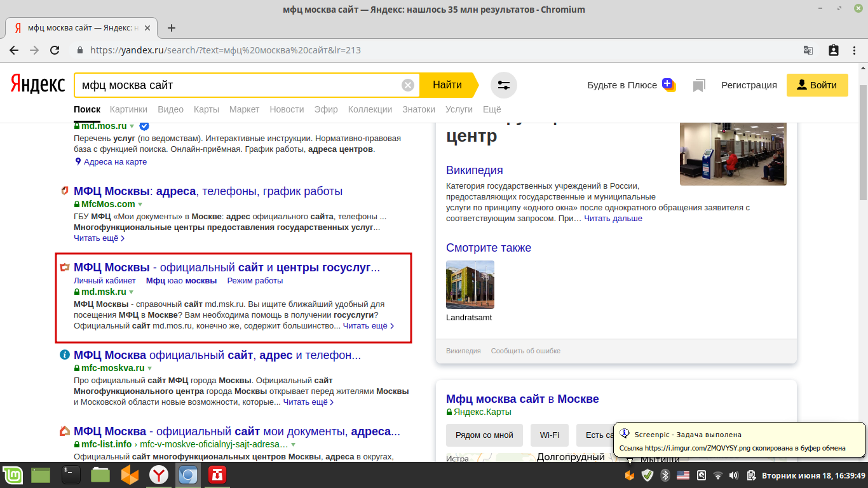This screenshot has height=488, width=868.
Task: Open the 'Режим работы' sitelink
Action: (x=255, y=280)
